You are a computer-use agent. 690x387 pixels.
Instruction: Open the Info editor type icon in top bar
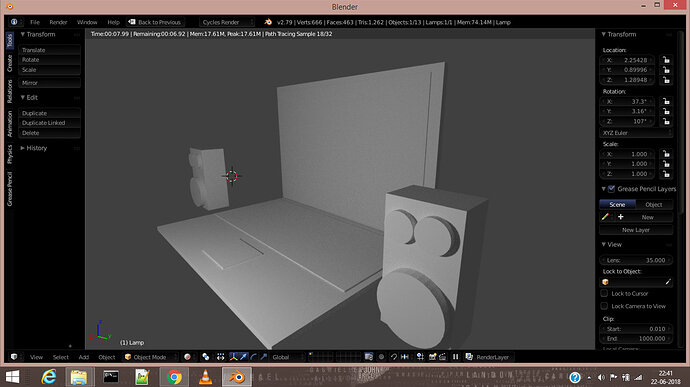(x=14, y=22)
